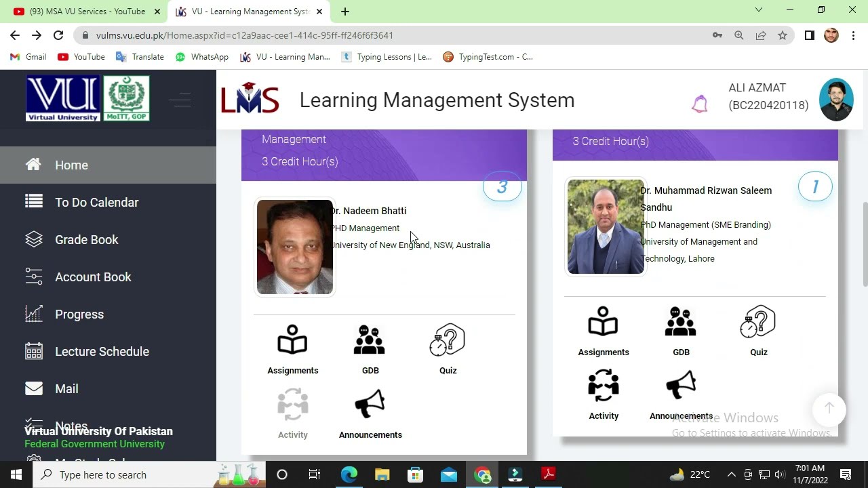This screenshot has height=488, width=868.
Task: Open Ali Azmat's profile picture
Action: (835, 100)
